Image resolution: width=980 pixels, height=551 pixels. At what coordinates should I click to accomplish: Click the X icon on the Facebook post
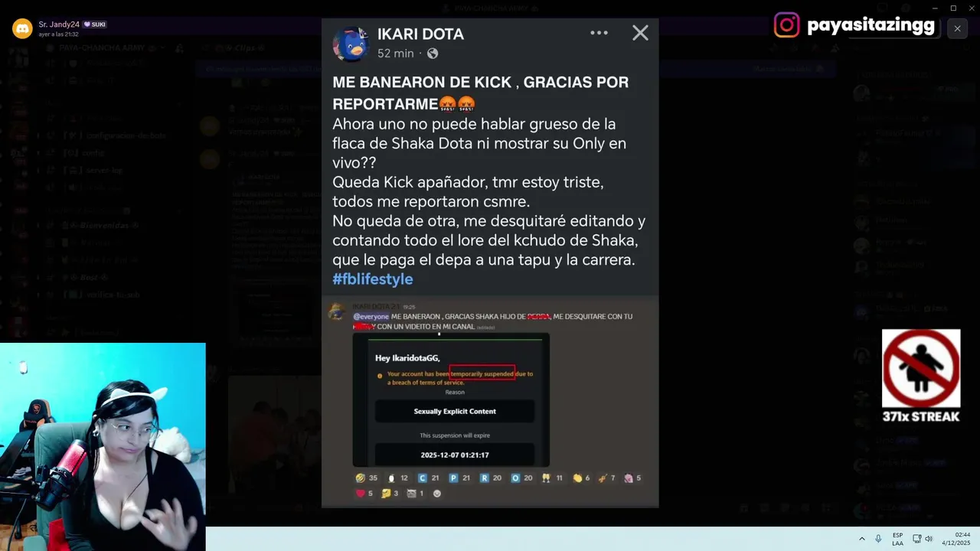point(640,33)
